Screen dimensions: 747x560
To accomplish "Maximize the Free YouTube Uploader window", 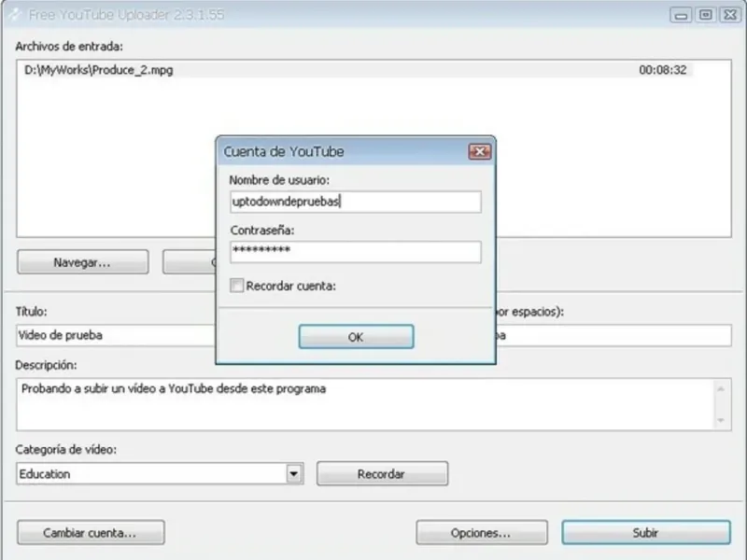I will pyautogui.click(x=706, y=15).
